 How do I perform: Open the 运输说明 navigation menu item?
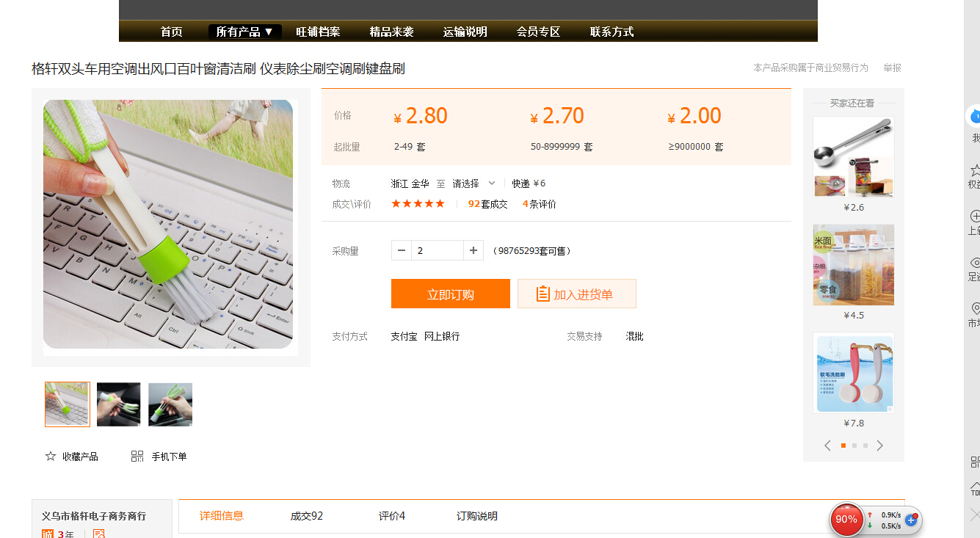coord(465,32)
